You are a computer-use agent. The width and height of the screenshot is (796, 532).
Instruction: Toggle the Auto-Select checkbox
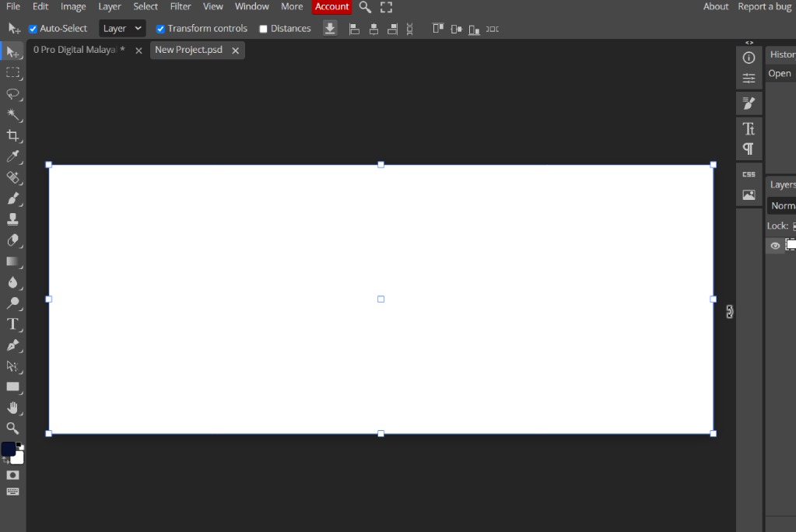click(33, 29)
